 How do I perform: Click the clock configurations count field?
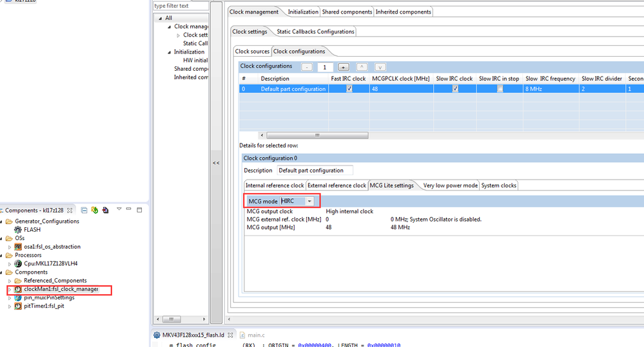(325, 67)
